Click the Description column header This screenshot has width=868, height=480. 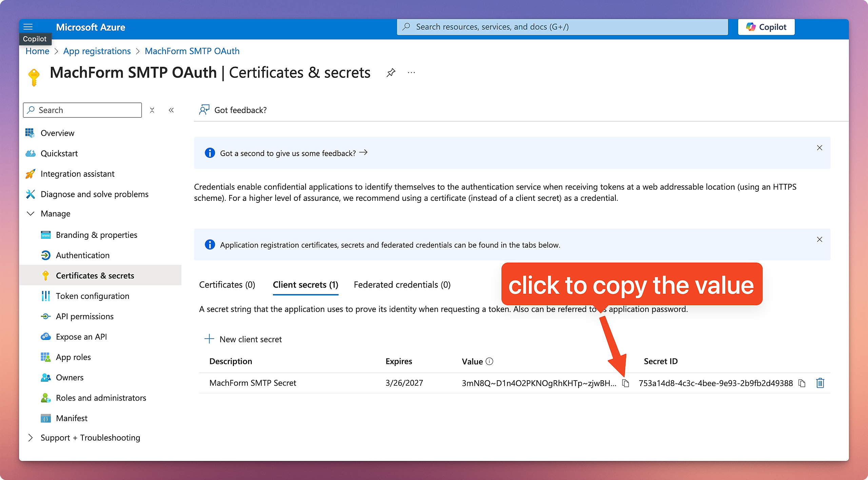[231, 361]
